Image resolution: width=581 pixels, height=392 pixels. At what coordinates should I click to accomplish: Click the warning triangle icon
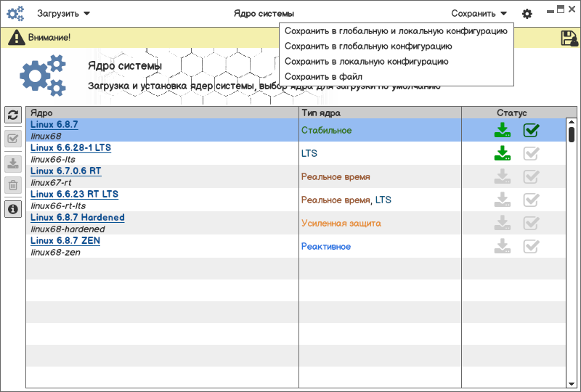(16, 38)
